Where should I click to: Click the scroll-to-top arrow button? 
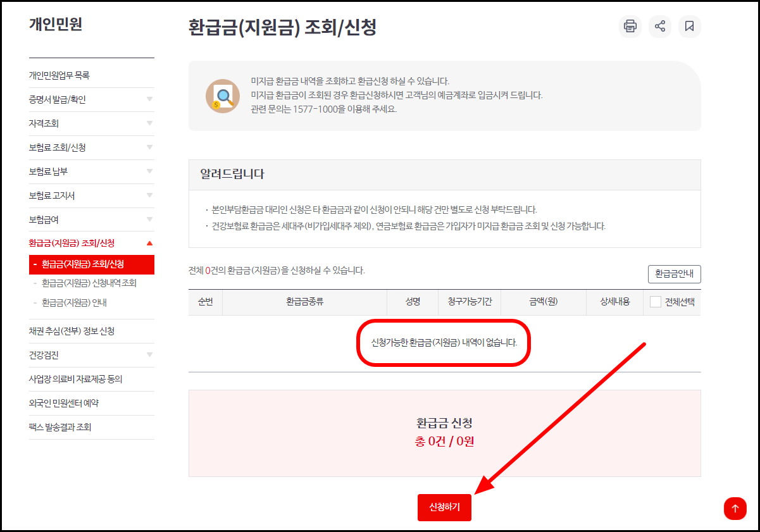pyautogui.click(x=735, y=508)
